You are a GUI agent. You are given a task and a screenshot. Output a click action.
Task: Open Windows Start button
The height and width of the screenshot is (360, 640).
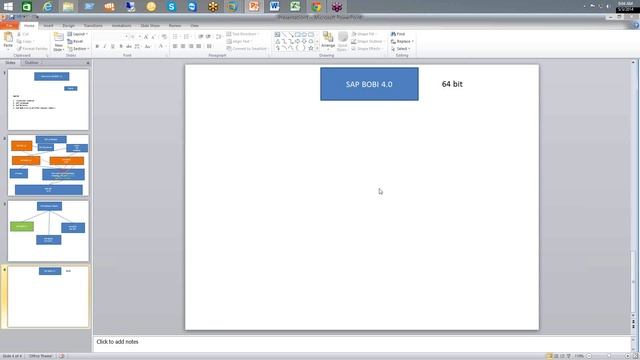tap(8, 6)
